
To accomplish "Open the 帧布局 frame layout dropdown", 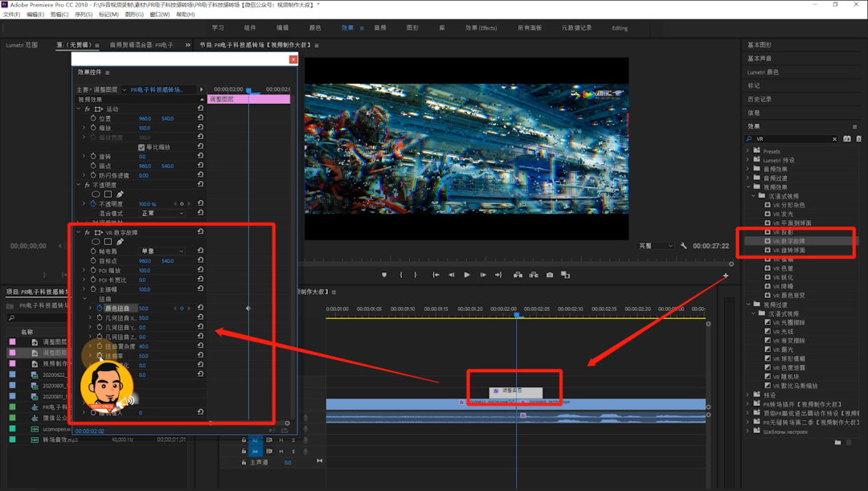I will 162,252.
